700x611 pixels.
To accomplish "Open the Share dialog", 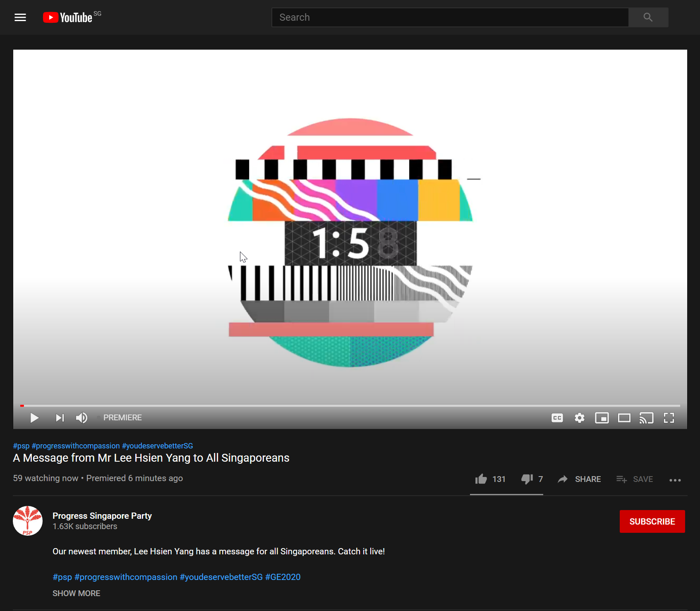I will coord(580,479).
